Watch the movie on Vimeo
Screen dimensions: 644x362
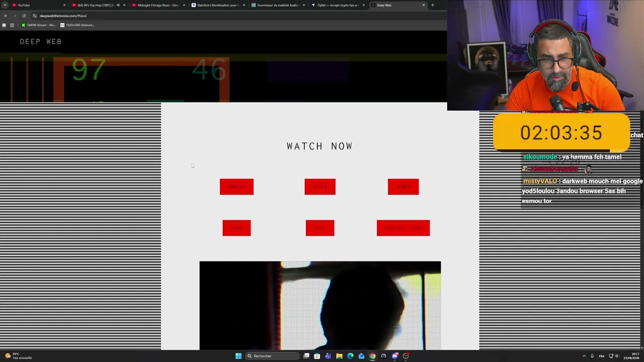[403, 187]
